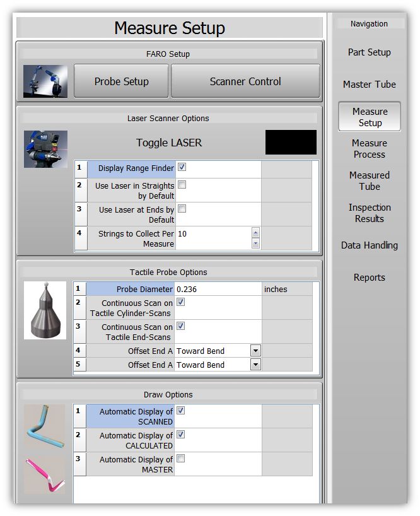
Task: Go to Part Setup in Navigation
Action: pos(369,52)
